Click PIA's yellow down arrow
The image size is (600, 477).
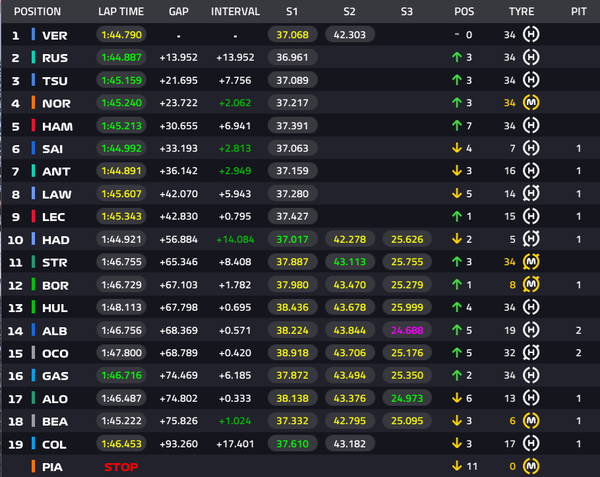coord(457,466)
